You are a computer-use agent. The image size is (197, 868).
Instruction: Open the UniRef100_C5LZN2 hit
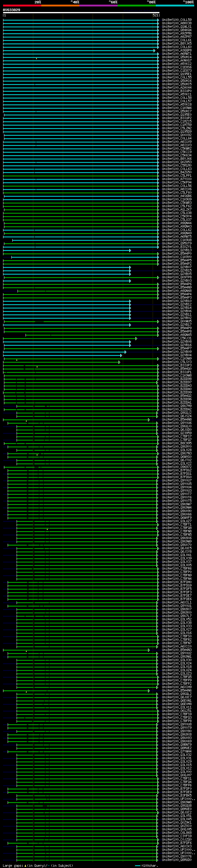176,128
